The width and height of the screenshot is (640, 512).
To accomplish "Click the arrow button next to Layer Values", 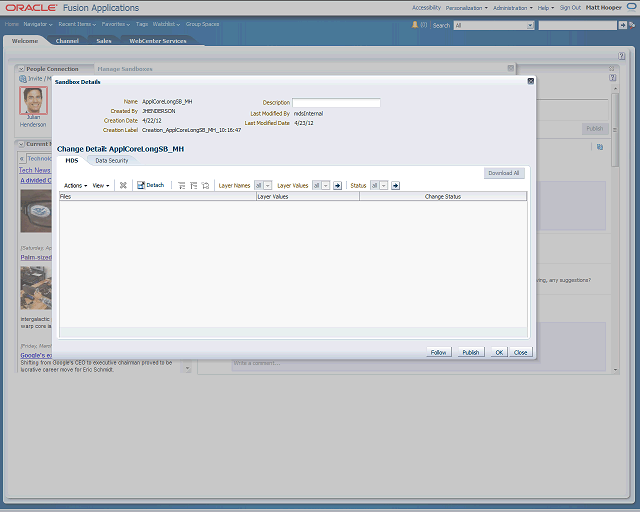I will [337, 186].
